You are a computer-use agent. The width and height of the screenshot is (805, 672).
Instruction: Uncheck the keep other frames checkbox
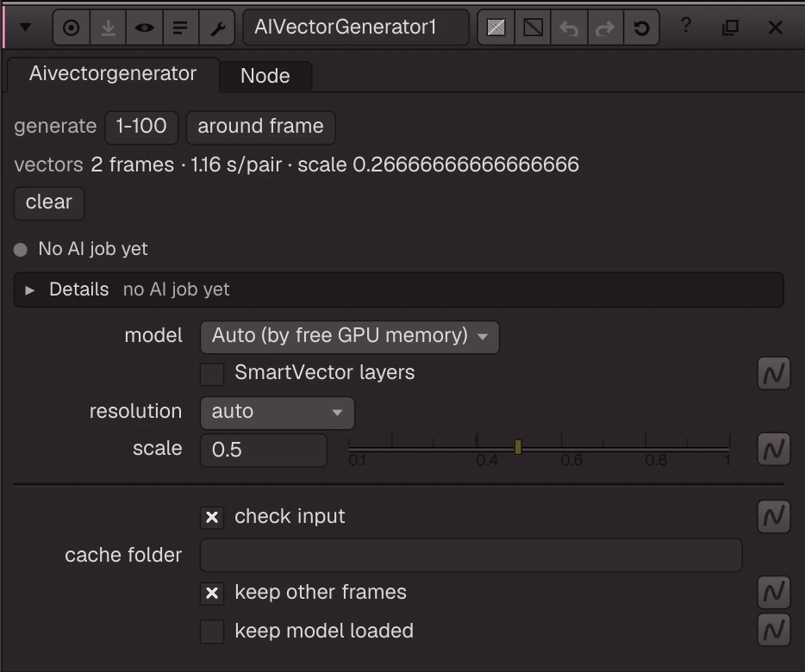(212, 594)
